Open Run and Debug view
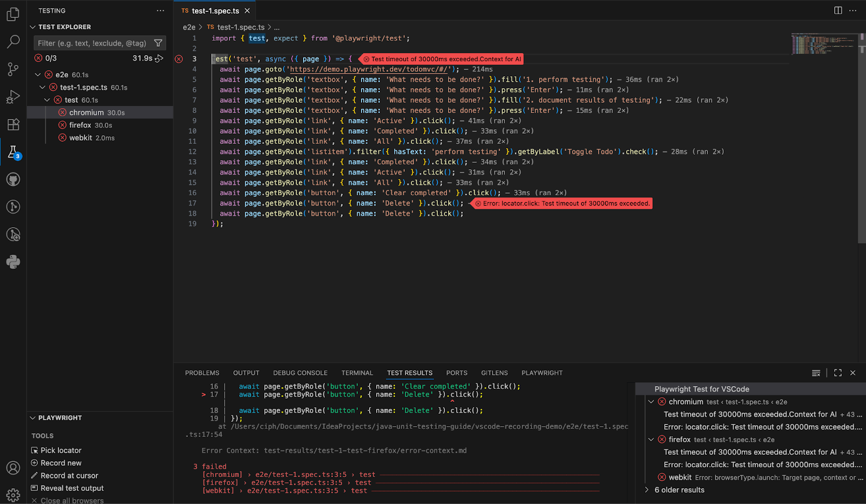The image size is (866, 504). pos(13,97)
